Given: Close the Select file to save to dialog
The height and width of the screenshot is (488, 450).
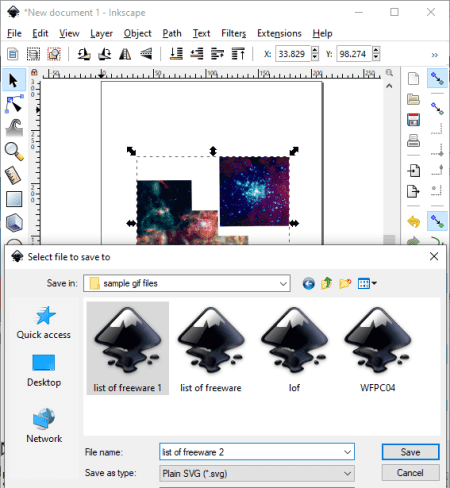Looking at the screenshot, I should [434, 256].
